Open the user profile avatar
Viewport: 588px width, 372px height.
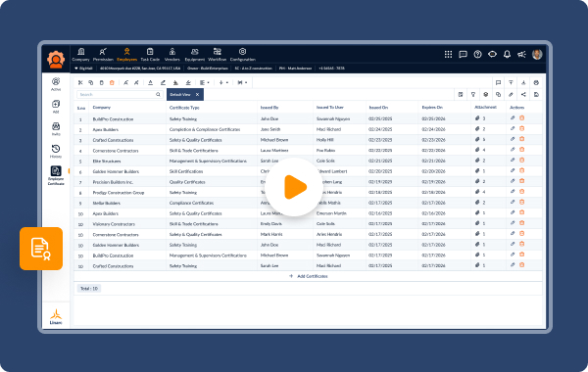(x=537, y=54)
